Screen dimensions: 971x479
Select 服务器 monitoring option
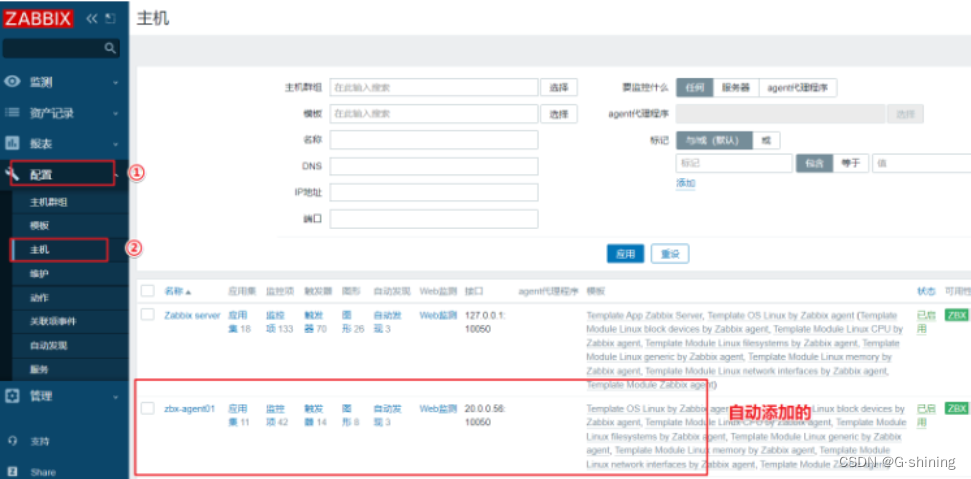click(x=736, y=87)
